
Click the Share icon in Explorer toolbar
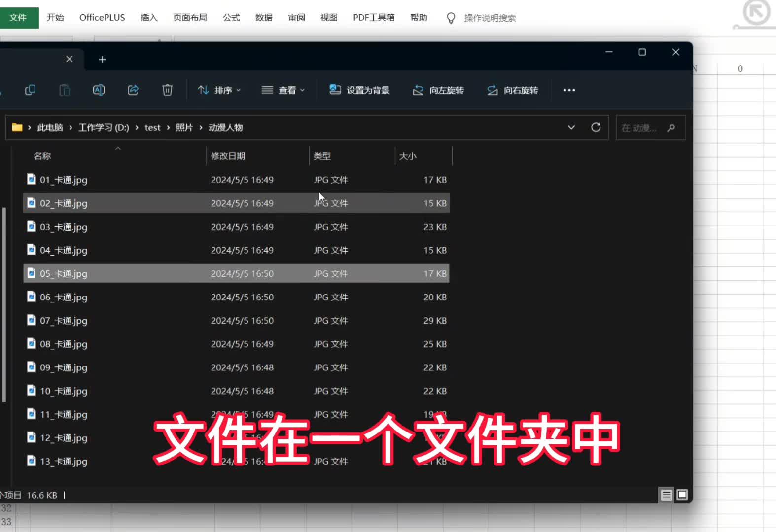click(133, 90)
